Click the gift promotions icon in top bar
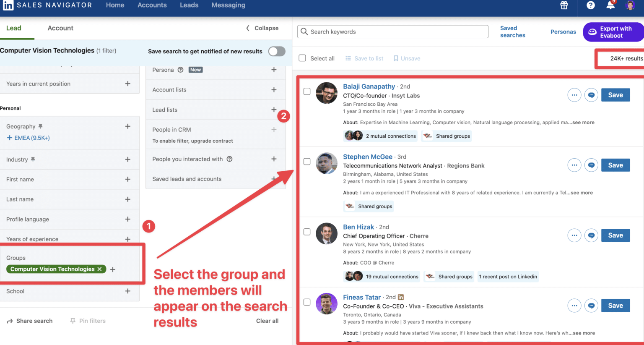This screenshot has width=644, height=345. click(564, 5)
